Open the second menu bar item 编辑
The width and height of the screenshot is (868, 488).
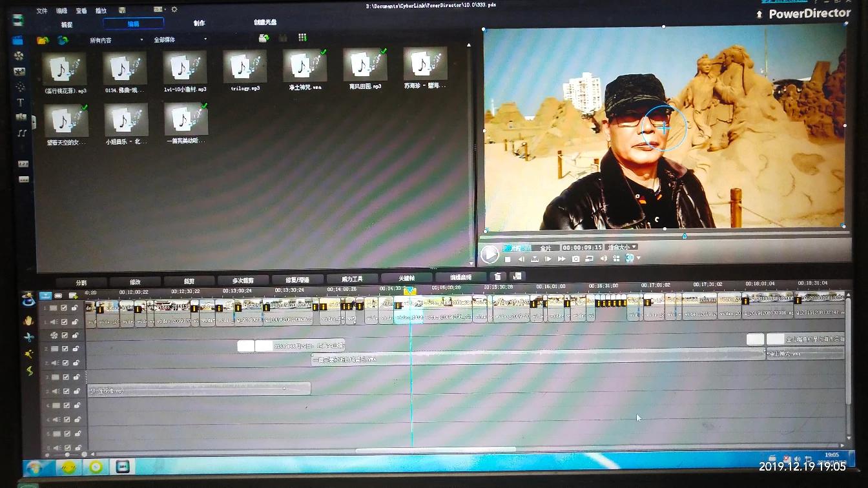(x=61, y=11)
